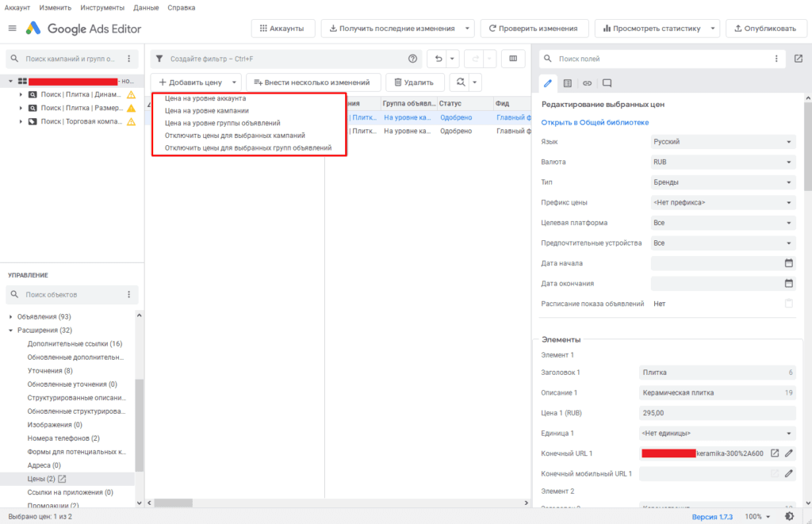Open the start date calendar picker

[788, 263]
